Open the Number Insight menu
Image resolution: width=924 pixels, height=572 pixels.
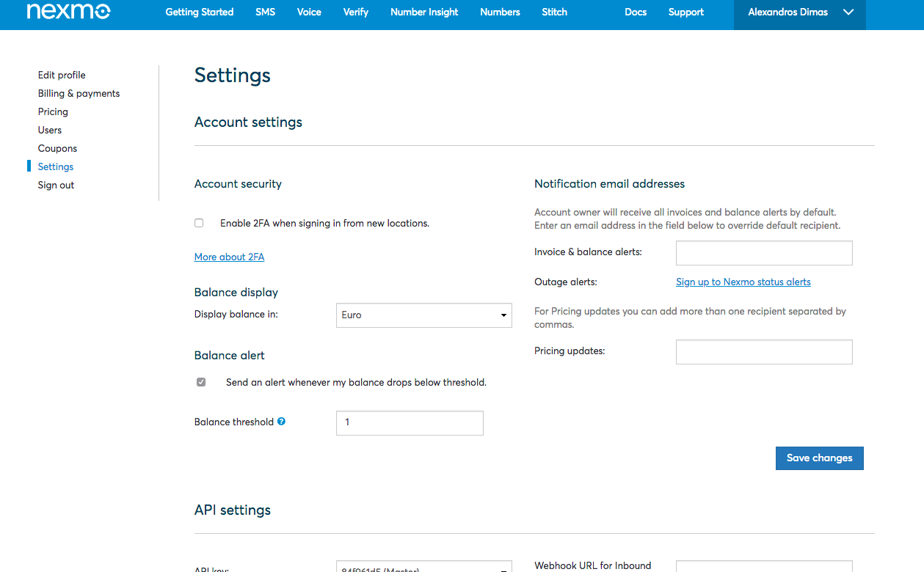tap(424, 12)
